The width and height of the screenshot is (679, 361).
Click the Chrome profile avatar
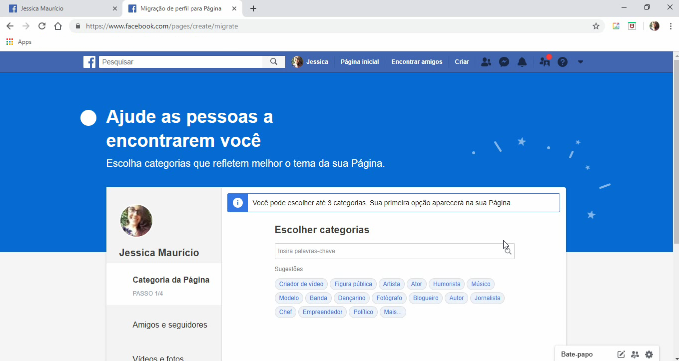pyautogui.click(x=654, y=26)
